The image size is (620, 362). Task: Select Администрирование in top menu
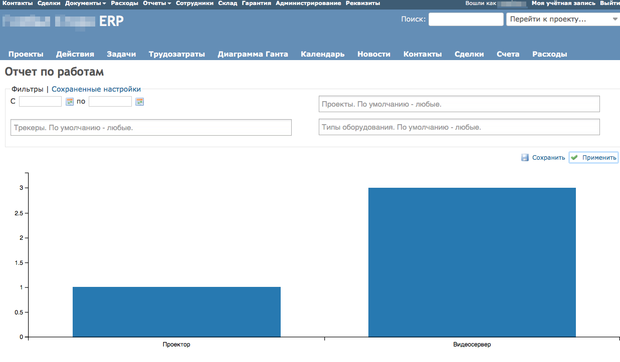click(x=308, y=3)
